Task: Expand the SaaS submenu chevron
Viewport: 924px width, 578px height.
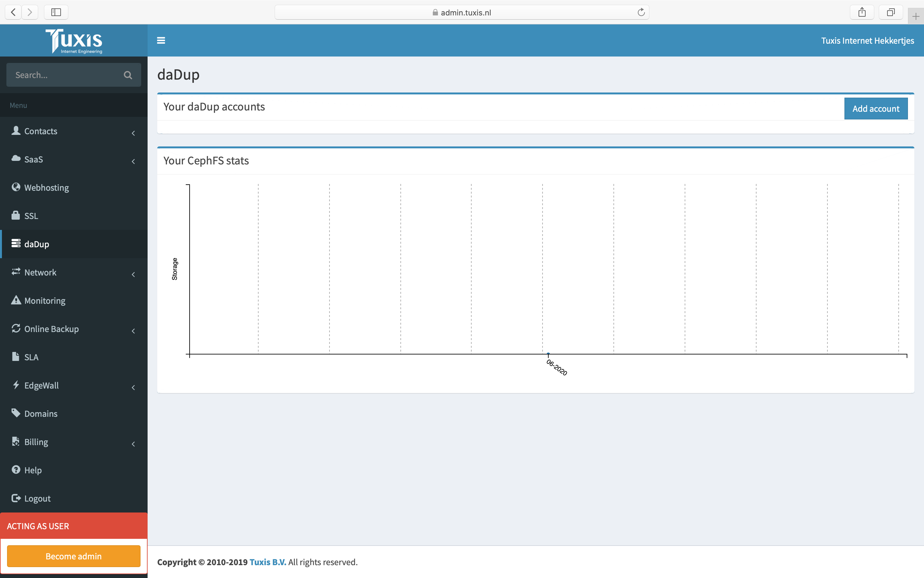Action: point(133,161)
